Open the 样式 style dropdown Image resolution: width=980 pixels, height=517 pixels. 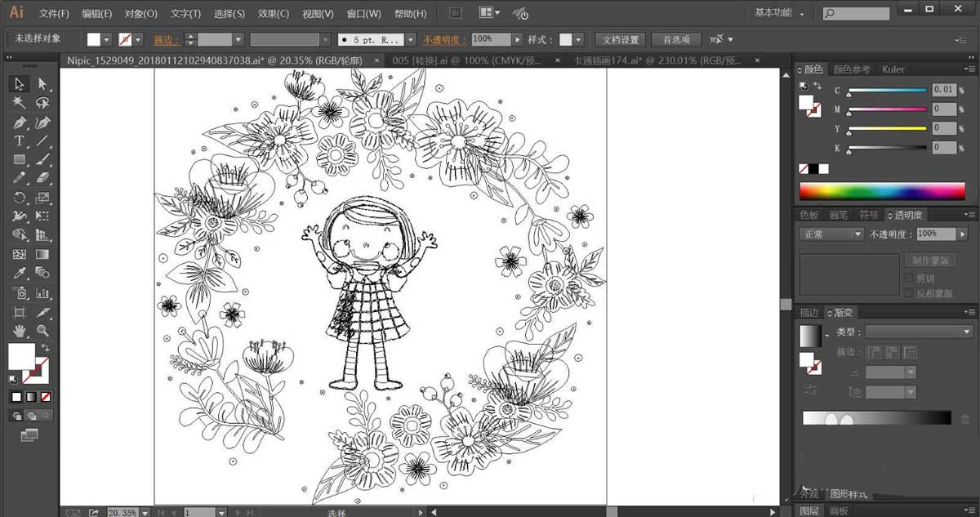[x=578, y=39]
